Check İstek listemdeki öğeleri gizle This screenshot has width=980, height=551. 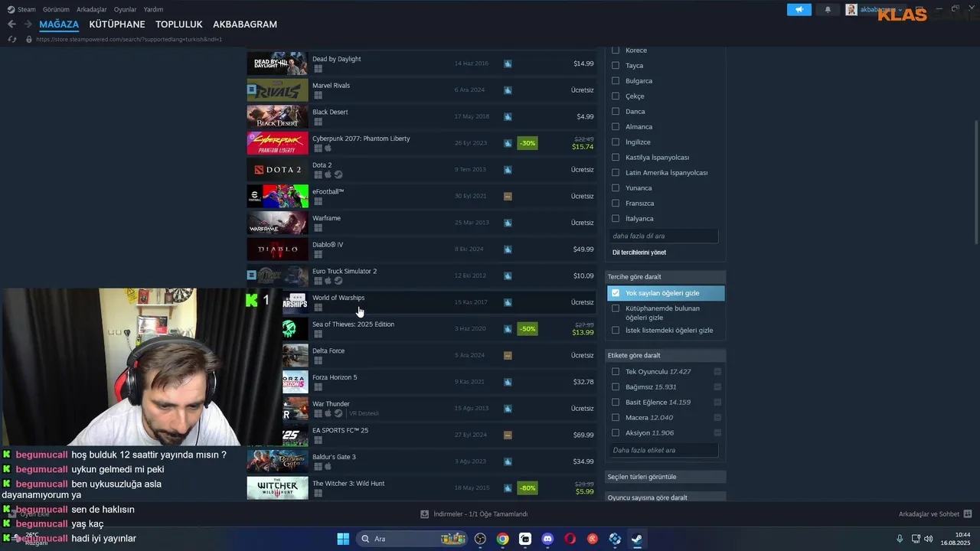click(x=616, y=331)
